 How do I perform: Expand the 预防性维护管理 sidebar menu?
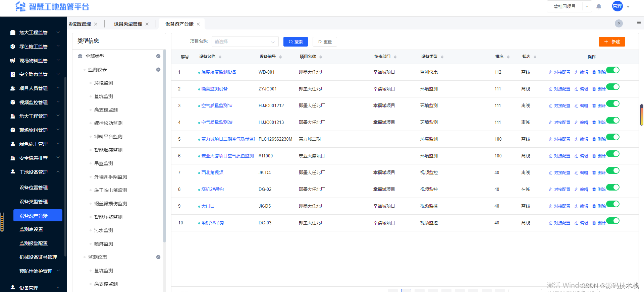[x=58, y=271]
